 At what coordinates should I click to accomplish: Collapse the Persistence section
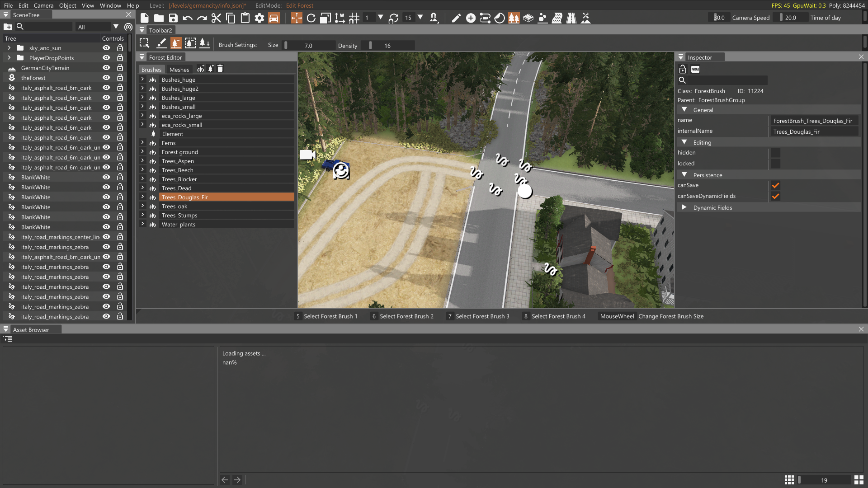(x=684, y=175)
